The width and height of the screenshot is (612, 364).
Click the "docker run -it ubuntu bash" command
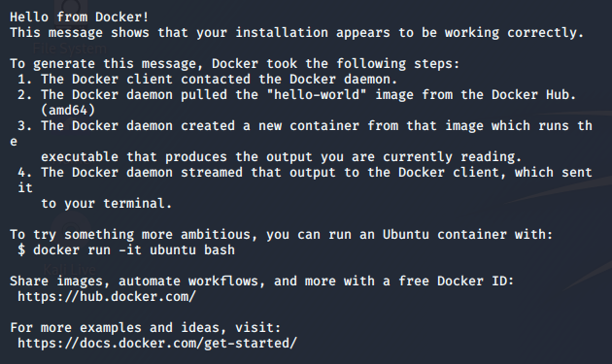134,250
